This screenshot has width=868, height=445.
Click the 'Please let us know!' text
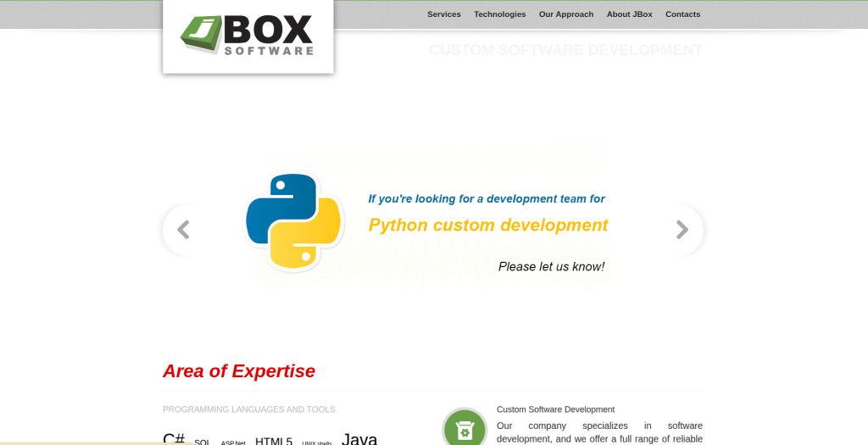(551, 267)
